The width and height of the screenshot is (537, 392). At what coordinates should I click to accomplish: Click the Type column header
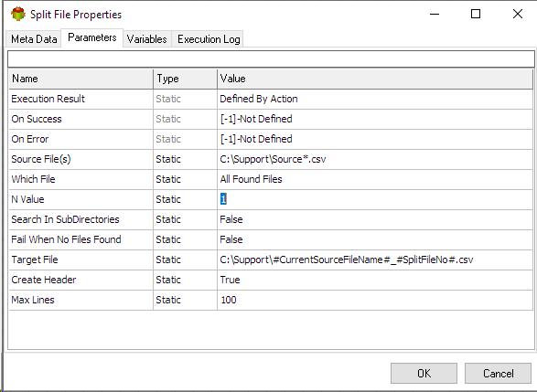(x=186, y=79)
